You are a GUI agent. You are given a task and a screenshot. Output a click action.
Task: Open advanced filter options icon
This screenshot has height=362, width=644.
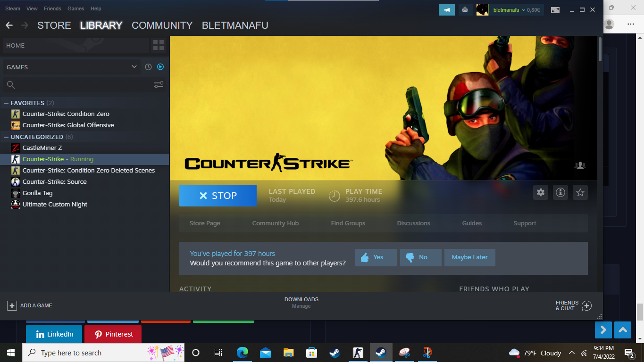pyautogui.click(x=159, y=85)
